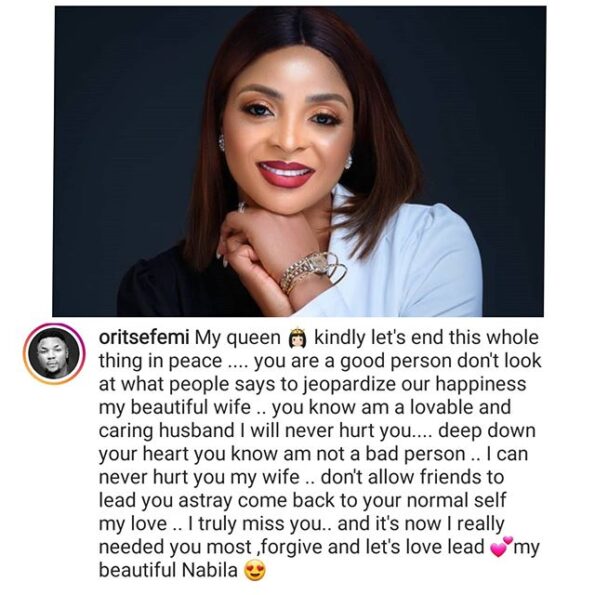This screenshot has height=595, width=595.
Task: Open the oritsefemi username link
Action: click(x=144, y=338)
